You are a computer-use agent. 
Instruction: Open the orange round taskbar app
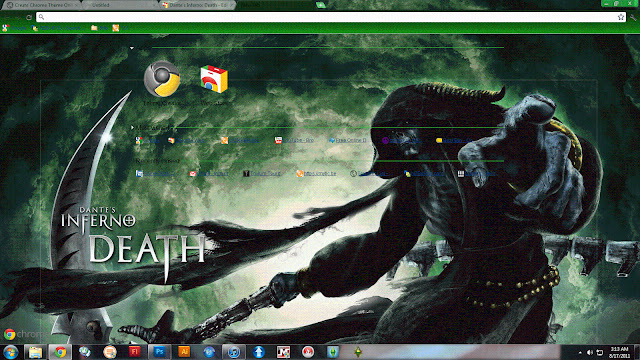click(x=110, y=352)
